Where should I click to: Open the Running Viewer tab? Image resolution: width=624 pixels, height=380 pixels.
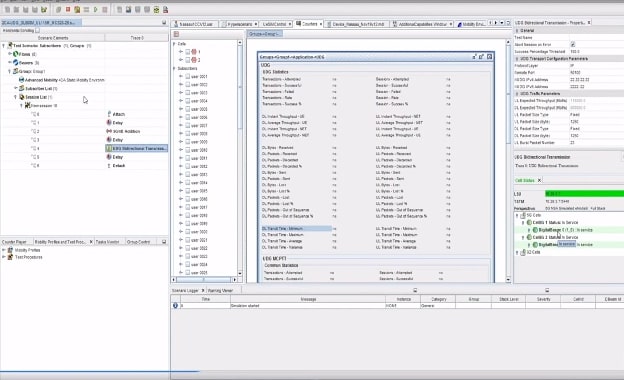tap(220, 290)
